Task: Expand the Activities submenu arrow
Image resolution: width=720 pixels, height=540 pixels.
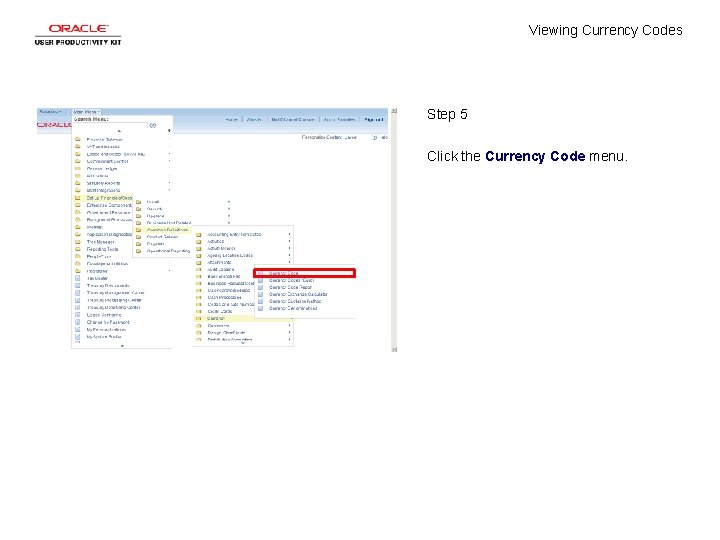Action: (x=289, y=241)
